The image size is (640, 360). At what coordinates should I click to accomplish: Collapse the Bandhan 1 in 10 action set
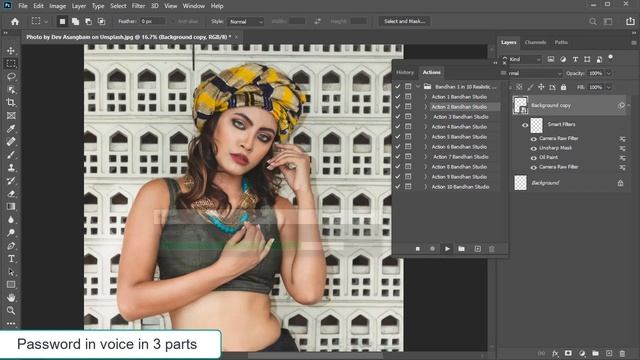tap(418, 87)
